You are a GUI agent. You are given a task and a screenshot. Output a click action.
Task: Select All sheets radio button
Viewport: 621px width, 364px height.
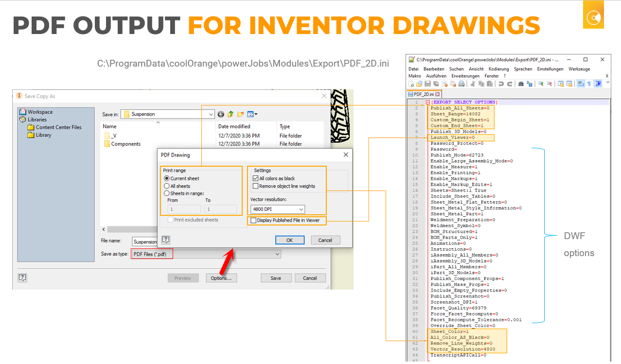point(167,186)
